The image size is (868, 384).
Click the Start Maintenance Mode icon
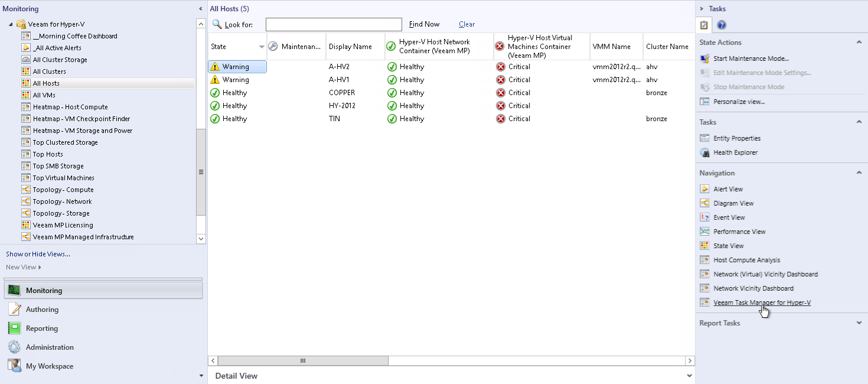(704, 58)
